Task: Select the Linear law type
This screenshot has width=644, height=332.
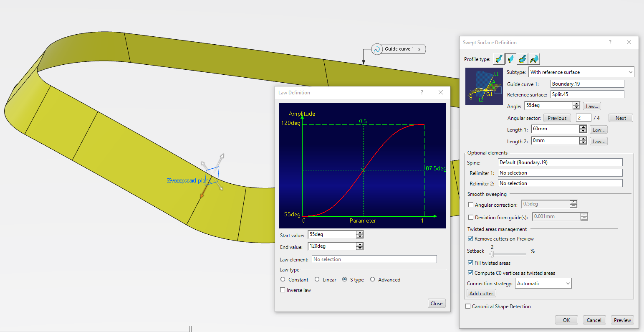Action: pyautogui.click(x=317, y=279)
